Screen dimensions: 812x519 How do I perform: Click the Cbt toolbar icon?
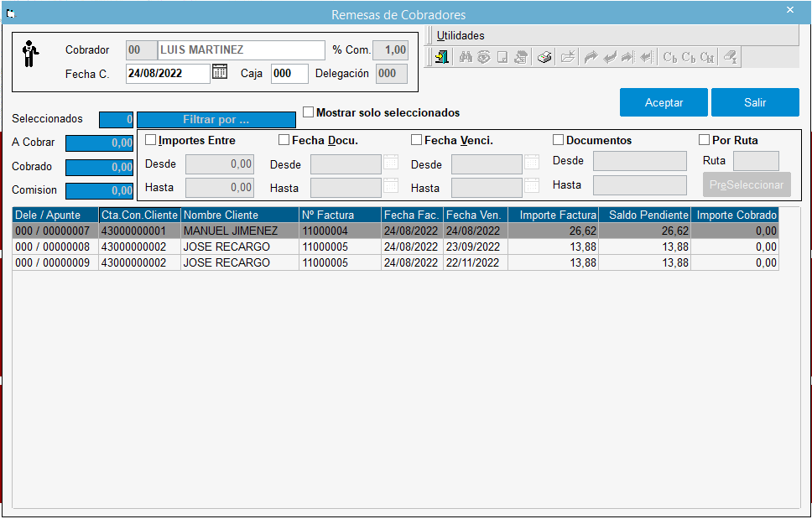707,57
